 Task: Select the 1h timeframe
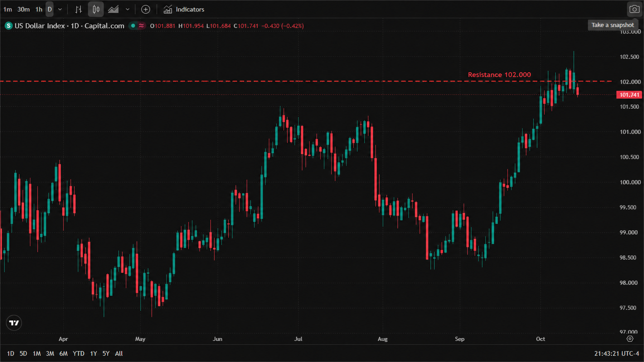39,9
